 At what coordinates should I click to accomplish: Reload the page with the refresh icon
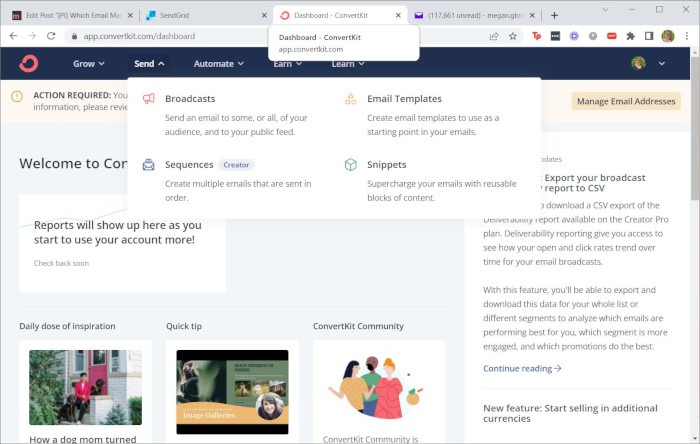click(x=51, y=36)
